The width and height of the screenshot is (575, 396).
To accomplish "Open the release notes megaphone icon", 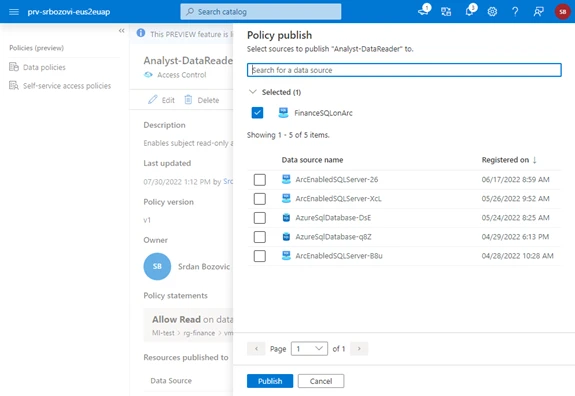I will click(424, 11).
